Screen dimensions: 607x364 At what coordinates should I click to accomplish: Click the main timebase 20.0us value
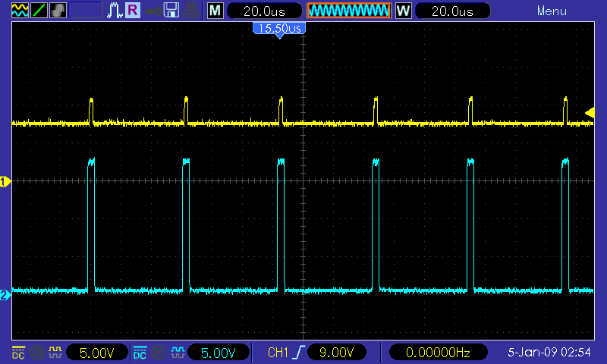coord(264,11)
